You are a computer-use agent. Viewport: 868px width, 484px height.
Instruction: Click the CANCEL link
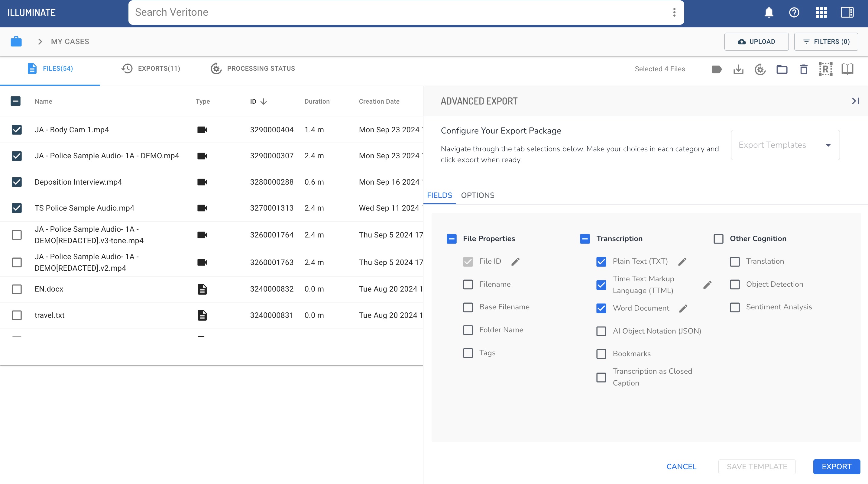click(681, 466)
